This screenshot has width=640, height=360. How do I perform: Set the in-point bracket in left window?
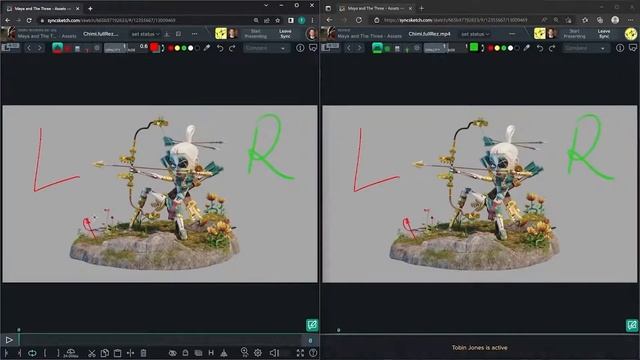[x=45, y=353]
